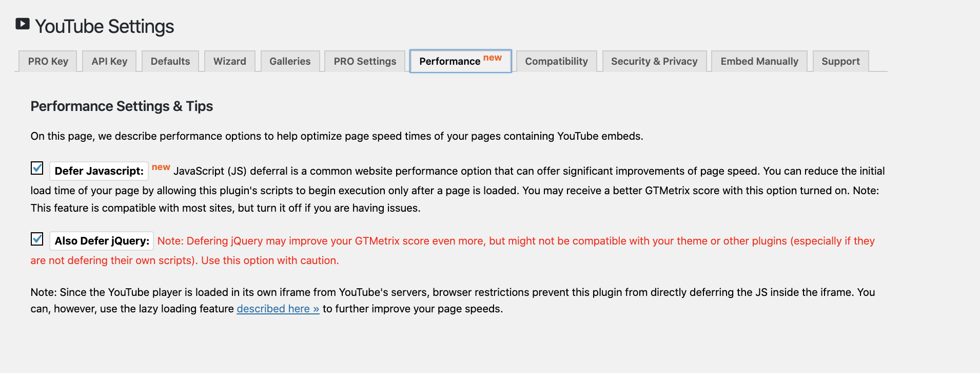This screenshot has width=980, height=373.
Task: Open the Embed Manually tab
Action: [x=759, y=61]
